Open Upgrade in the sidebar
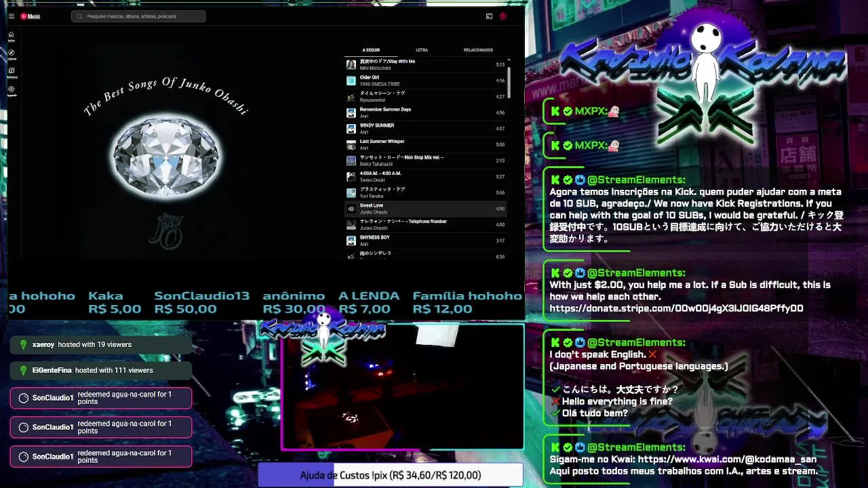 [12, 91]
